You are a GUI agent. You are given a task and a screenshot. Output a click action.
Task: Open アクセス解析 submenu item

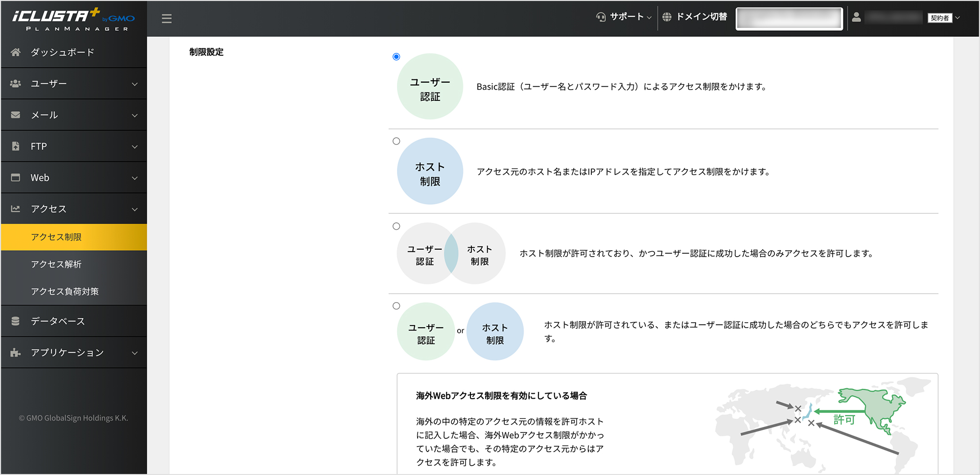tap(74, 264)
